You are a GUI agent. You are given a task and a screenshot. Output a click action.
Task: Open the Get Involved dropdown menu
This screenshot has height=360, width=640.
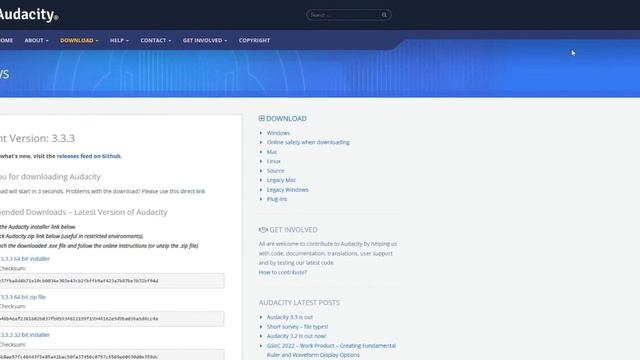[x=205, y=40]
